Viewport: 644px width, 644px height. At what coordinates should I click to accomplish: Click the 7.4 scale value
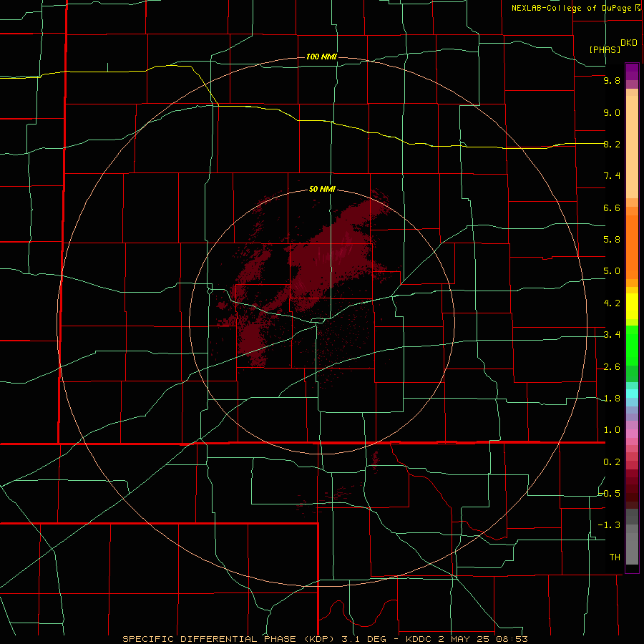pyautogui.click(x=612, y=176)
